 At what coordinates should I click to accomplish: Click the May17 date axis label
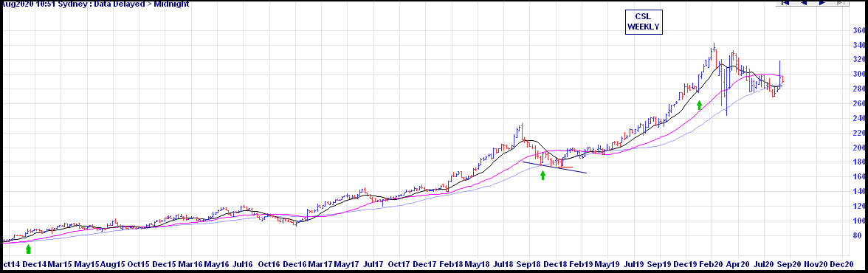[347, 265]
